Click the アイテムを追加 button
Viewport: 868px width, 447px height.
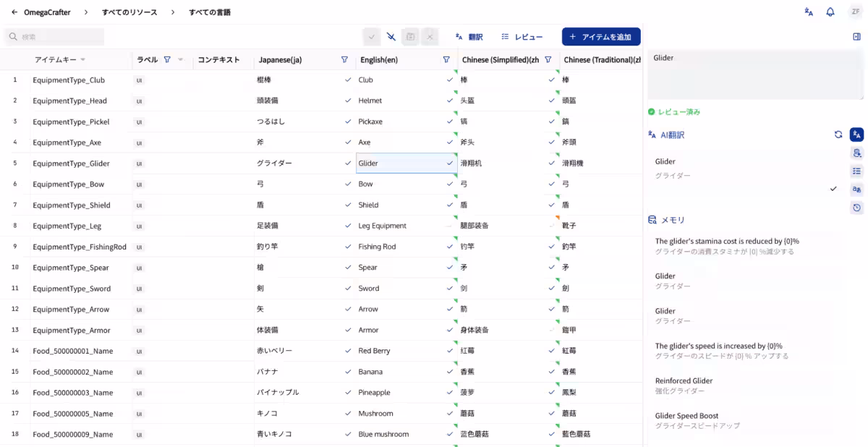tap(600, 37)
